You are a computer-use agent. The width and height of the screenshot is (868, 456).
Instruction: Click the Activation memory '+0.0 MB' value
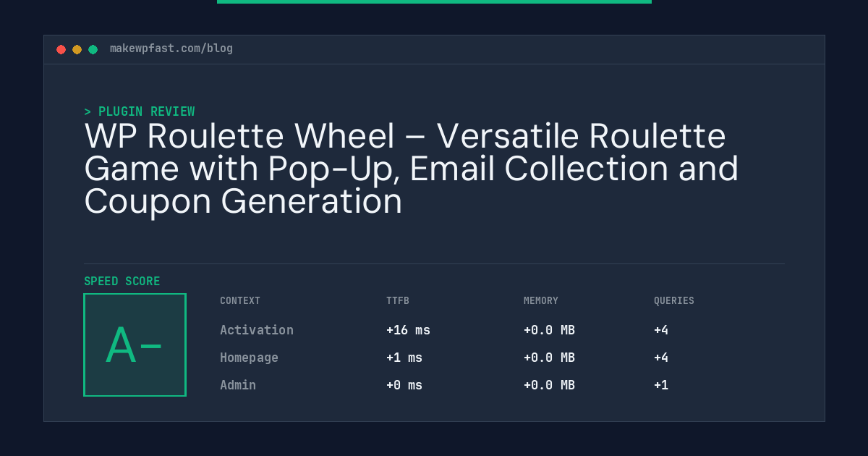(549, 330)
